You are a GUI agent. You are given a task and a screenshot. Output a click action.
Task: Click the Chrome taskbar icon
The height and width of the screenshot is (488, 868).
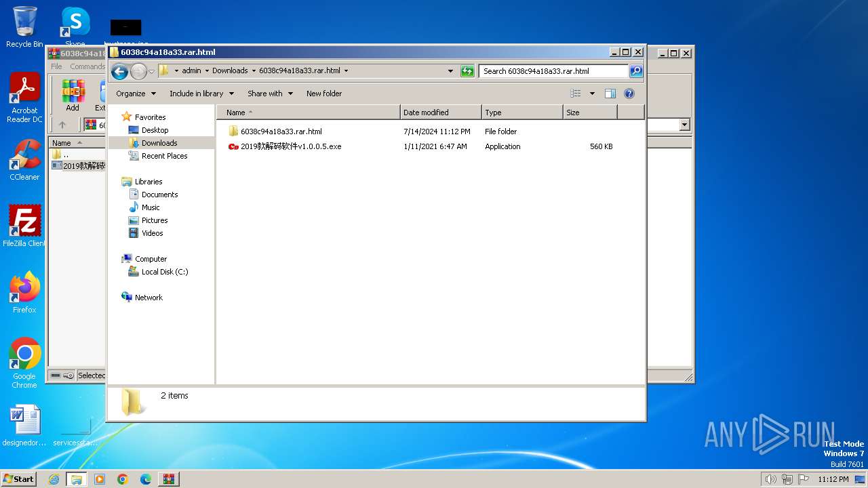pos(123,479)
